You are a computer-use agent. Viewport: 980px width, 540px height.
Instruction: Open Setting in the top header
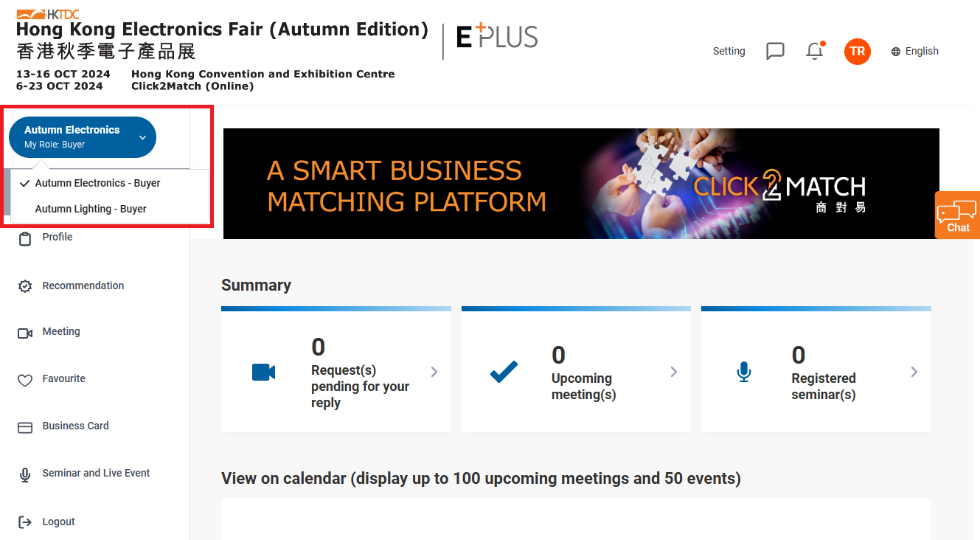[729, 51]
